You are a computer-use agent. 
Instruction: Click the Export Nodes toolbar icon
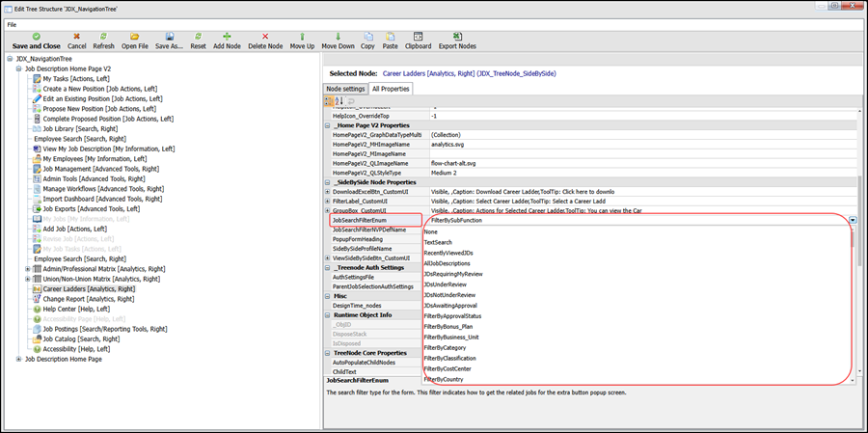coord(457,37)
